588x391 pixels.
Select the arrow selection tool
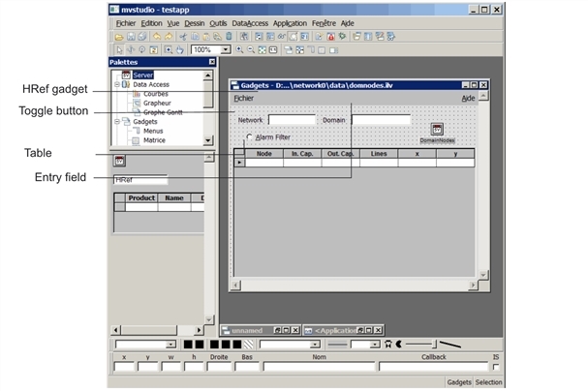click(118, 48)
